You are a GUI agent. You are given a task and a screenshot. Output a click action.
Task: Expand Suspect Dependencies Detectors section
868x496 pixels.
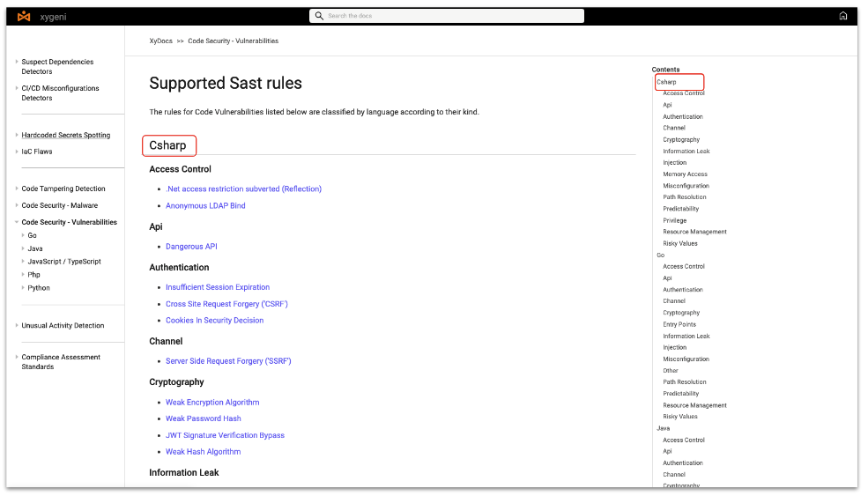point(17,62)
